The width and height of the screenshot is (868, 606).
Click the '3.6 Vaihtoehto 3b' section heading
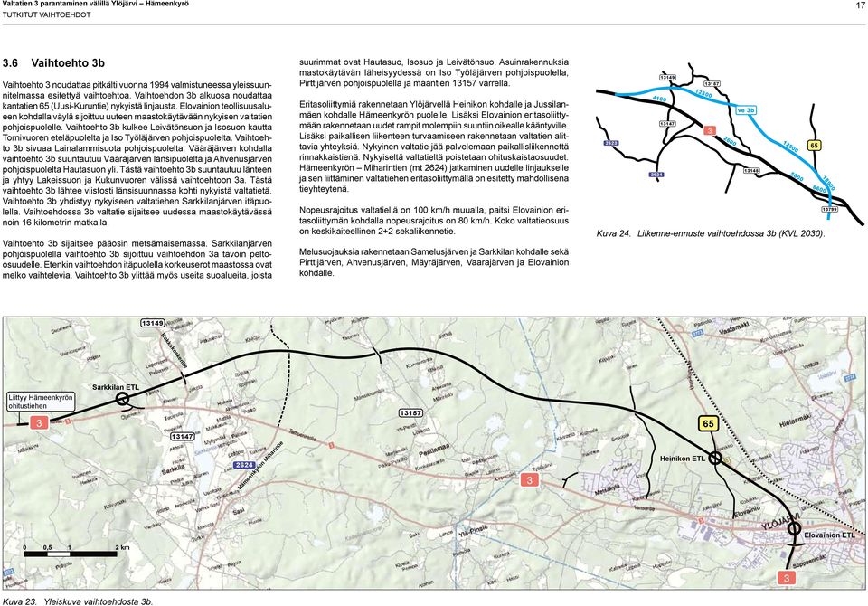[53, 63]
